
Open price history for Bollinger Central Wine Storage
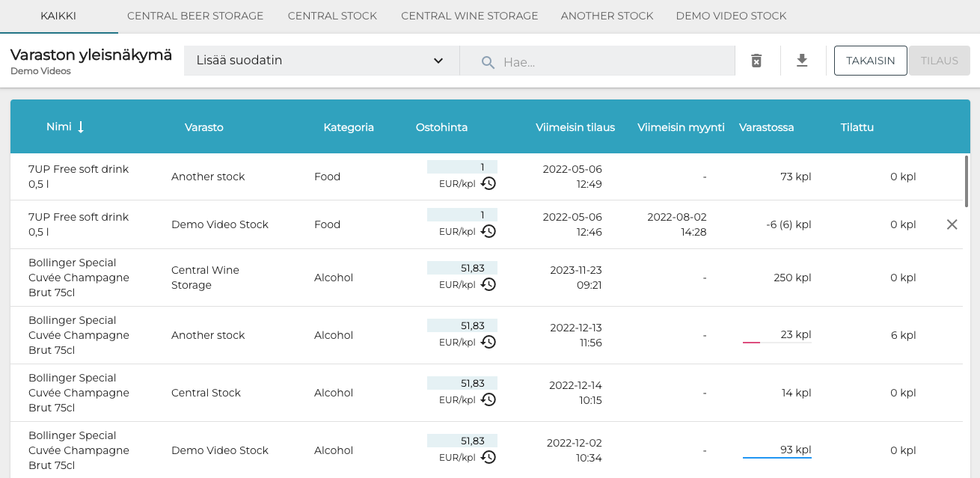tap(489, 284)
